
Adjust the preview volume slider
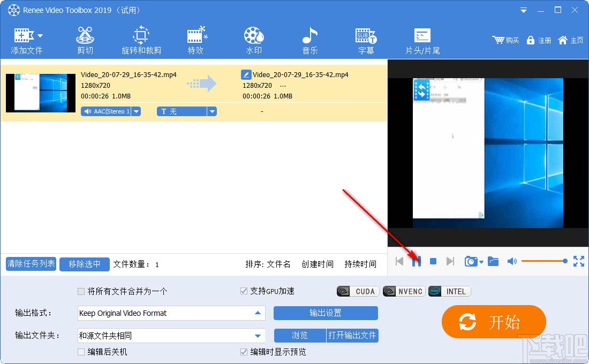(x=545, y=261)
